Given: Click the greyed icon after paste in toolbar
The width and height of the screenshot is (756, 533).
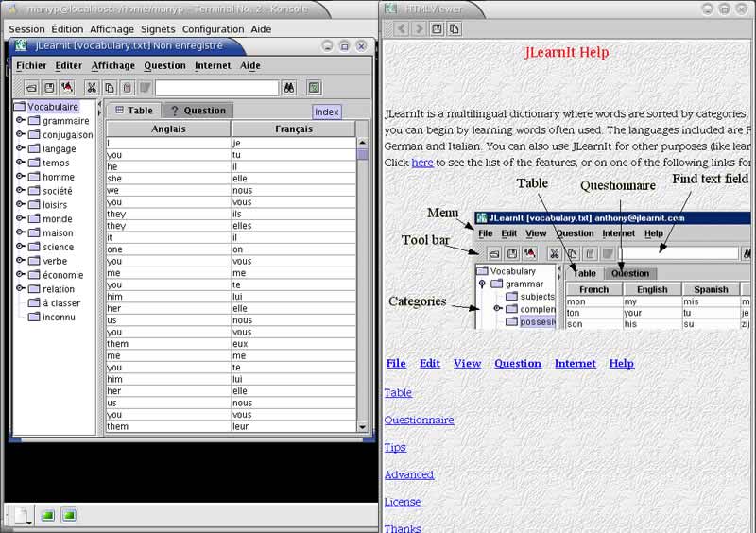Looking at the screenshot, I should click(x=146, y=88).
